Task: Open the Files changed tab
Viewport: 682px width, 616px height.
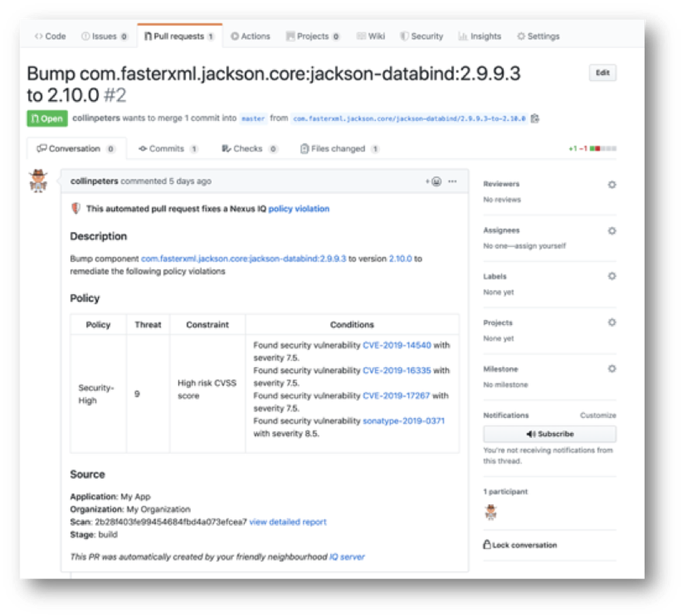Action: [339, 149]
